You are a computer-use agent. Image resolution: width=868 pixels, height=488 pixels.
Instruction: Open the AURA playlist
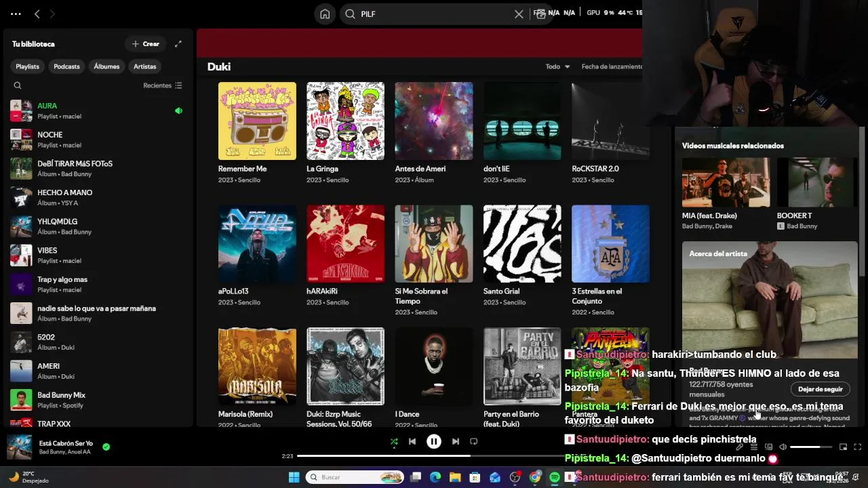(96, 110)
